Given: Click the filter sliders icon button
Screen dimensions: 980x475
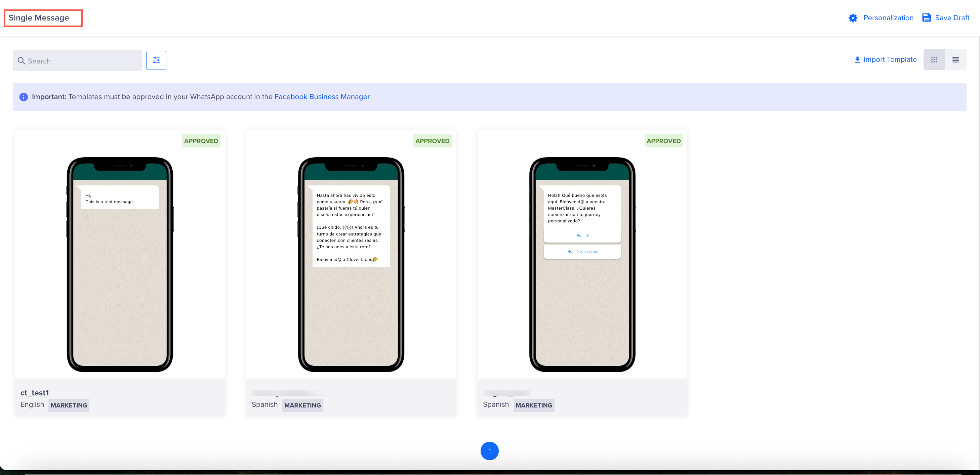Looking at the screenshot, I should 156,60.
